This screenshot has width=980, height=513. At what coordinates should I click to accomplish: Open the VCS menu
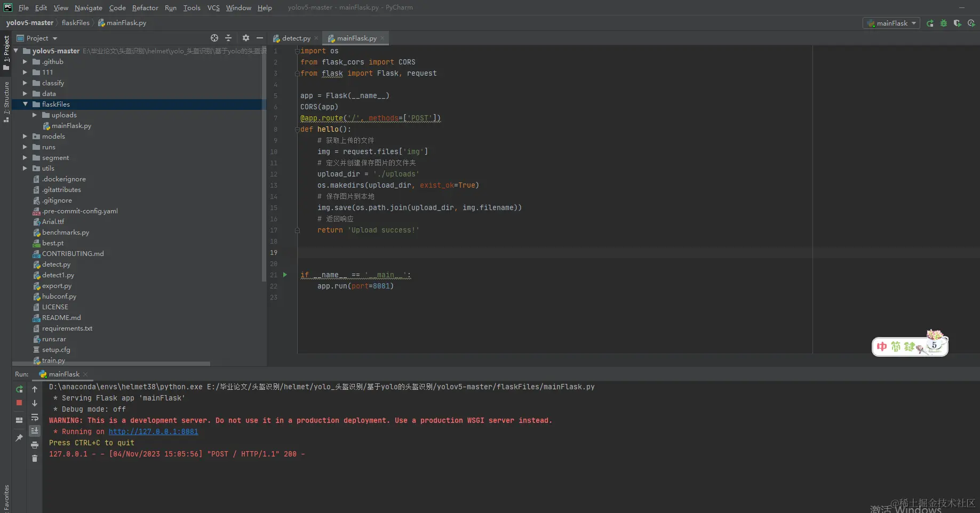point(213,7)
